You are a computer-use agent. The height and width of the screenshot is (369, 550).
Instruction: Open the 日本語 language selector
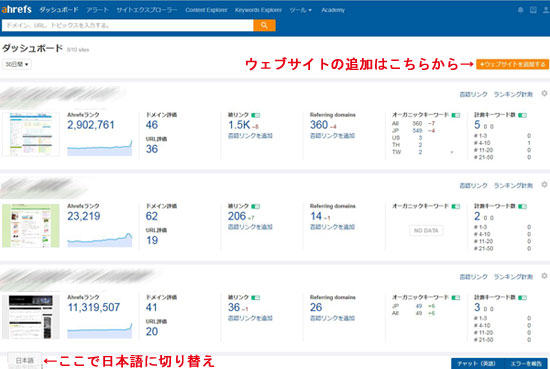point(24,361)
